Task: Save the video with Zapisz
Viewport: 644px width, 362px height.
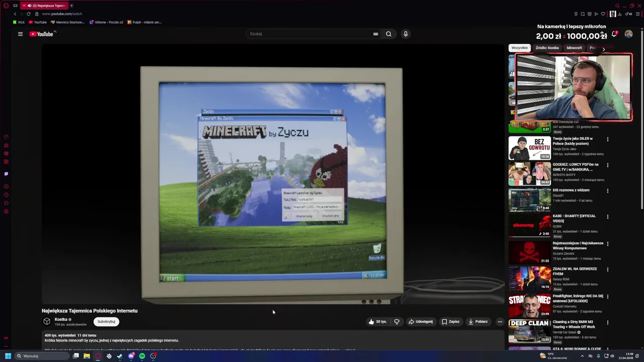Action: coord(451,322)
